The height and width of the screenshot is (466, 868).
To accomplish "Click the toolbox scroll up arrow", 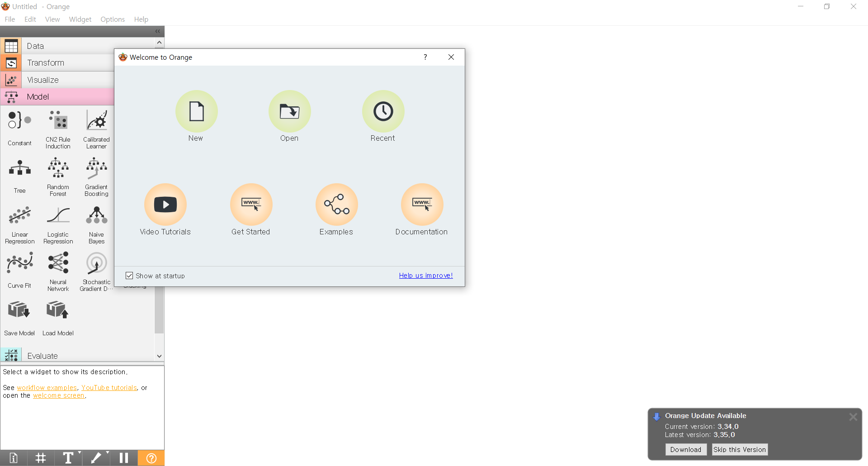I will (x=159, y=43).
